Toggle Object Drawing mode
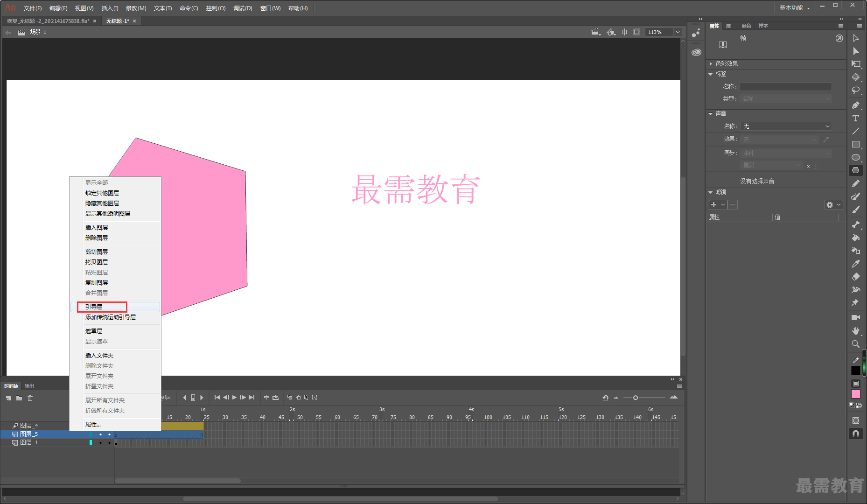This screenshot has height=504, width=867. pyautogui.click(x=856, y=420)
